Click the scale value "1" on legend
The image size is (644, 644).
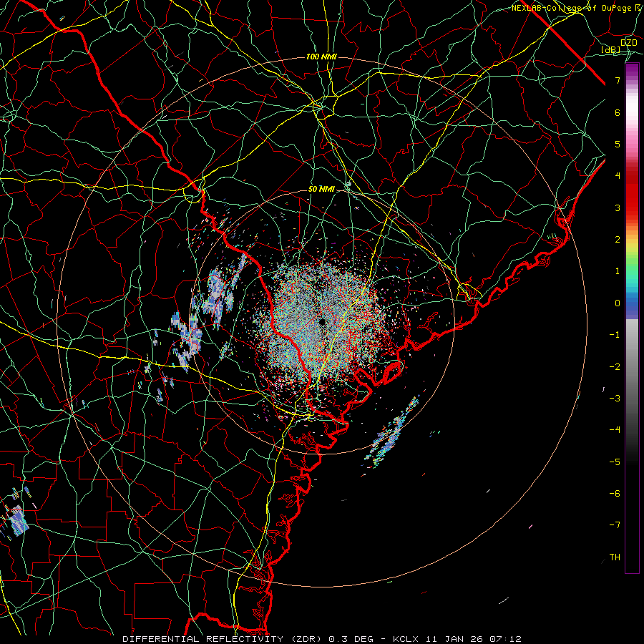click(x=618, y=271)
